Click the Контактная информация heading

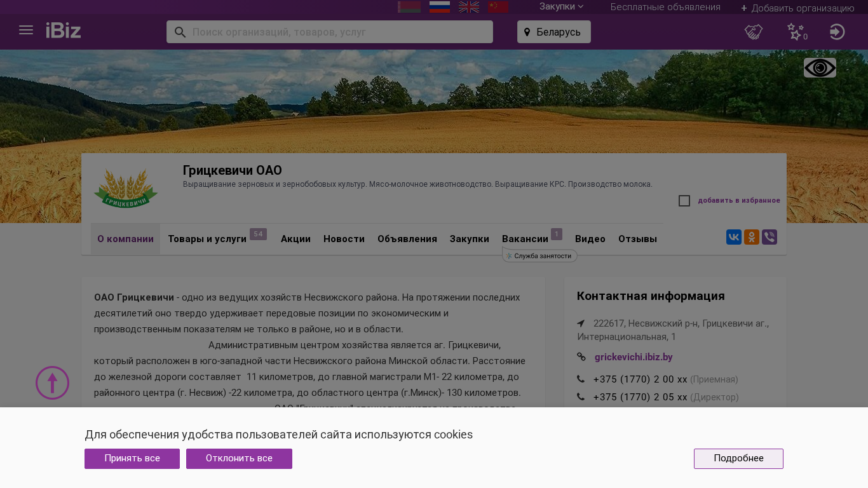[651, 296]
